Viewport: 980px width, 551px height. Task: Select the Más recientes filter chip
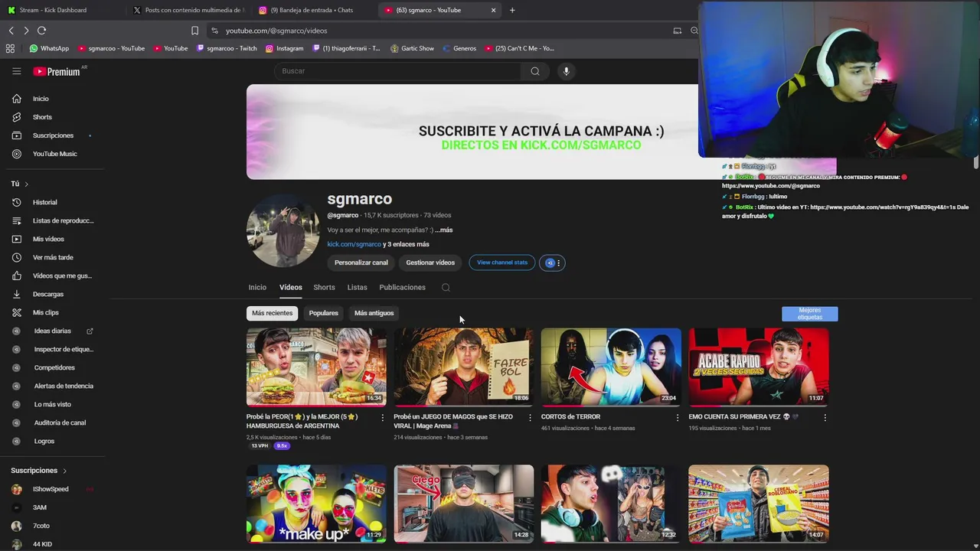[273, 313]
